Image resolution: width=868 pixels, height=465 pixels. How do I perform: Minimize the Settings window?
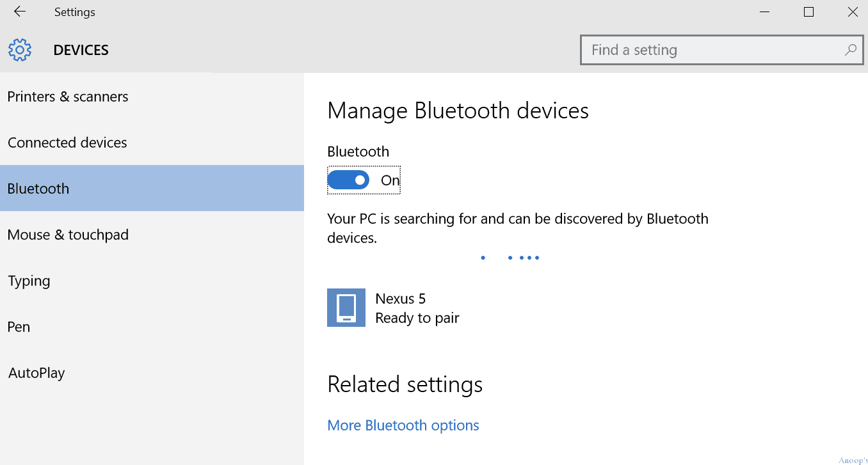click(765, 12)
